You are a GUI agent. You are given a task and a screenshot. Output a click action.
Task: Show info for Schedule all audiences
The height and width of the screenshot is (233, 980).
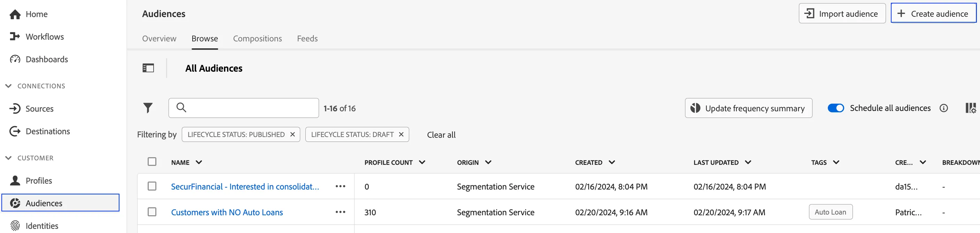(943, 109)
